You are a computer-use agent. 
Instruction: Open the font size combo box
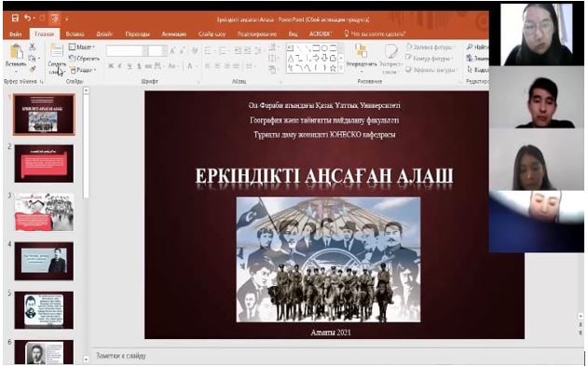[x=157, y=51]
